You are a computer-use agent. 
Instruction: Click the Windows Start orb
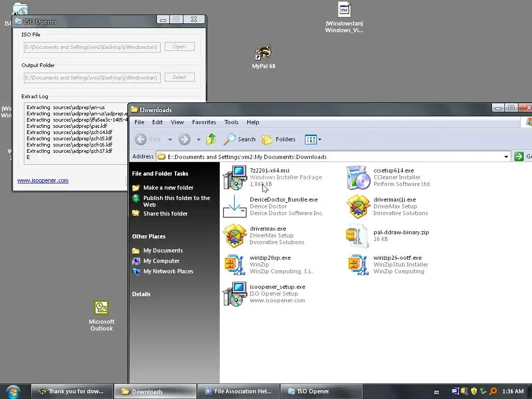click(13, 392)
